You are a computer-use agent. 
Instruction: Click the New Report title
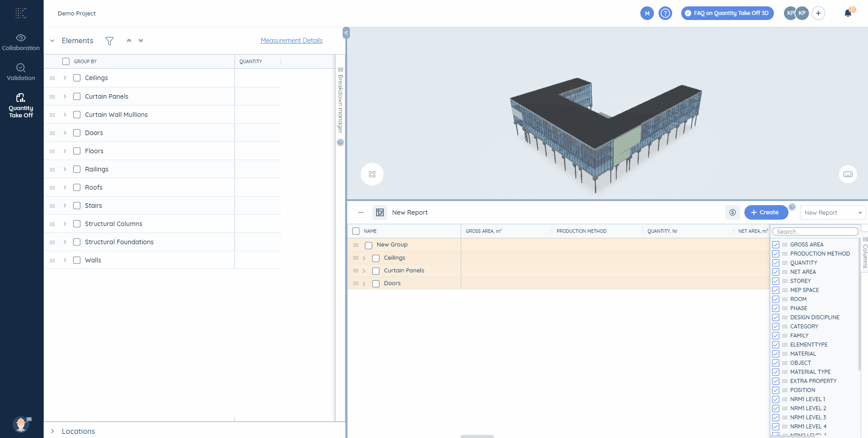tap(410, 212)
